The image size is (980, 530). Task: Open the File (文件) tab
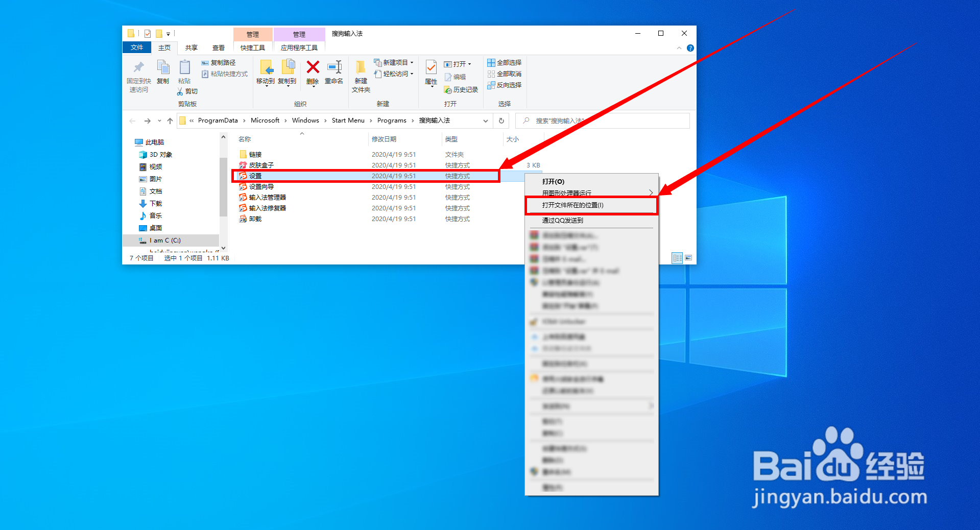click(137, 47)
